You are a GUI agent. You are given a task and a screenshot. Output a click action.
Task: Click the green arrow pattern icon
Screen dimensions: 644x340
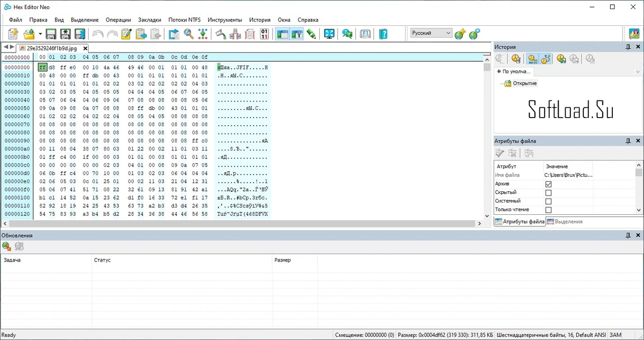203,34
